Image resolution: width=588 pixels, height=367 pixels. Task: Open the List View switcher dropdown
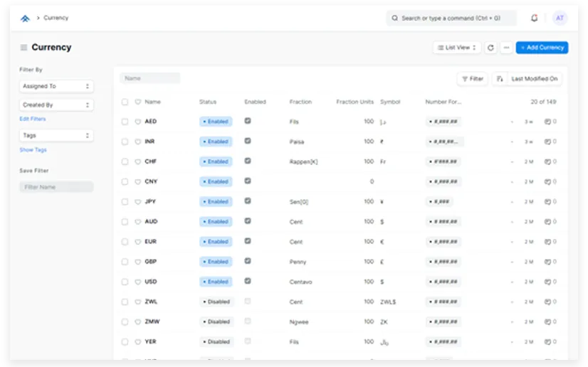(457, 48)
